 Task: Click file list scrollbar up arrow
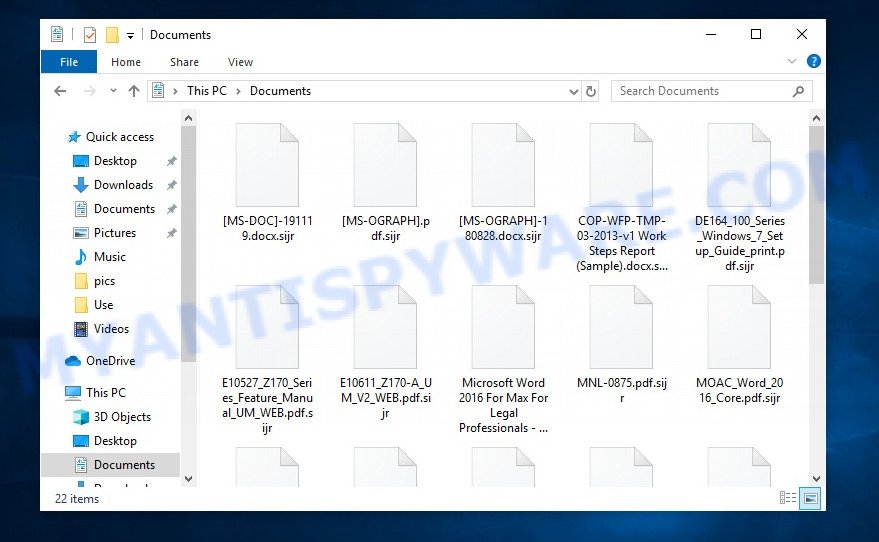(816, 118)
